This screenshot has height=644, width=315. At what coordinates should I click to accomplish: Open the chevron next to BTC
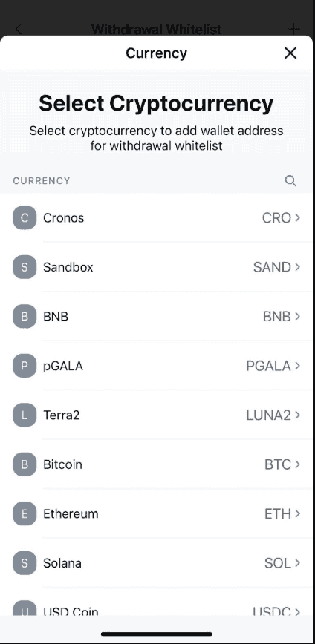tap(297, 464)
